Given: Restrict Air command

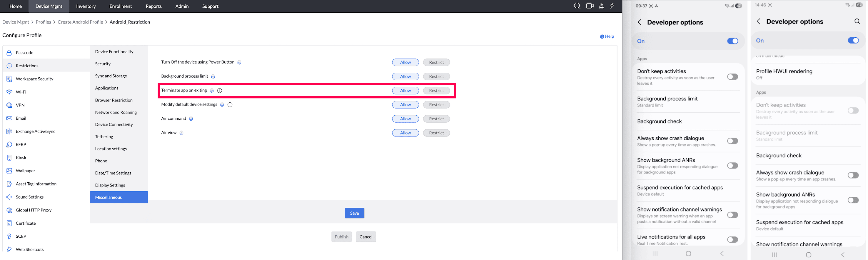Looking at the screenshot, I should [x=436, y=119].
